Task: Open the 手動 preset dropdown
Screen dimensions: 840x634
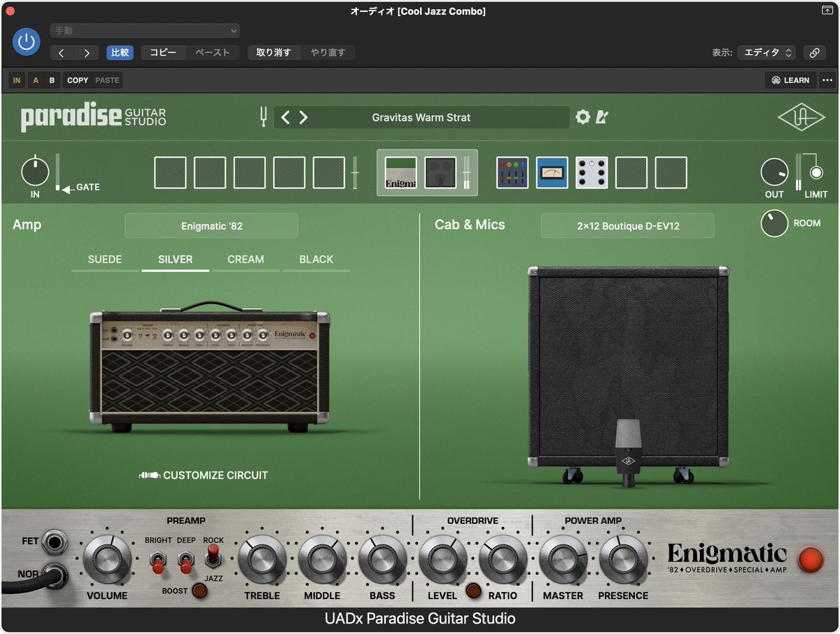Action: point(145,31)
